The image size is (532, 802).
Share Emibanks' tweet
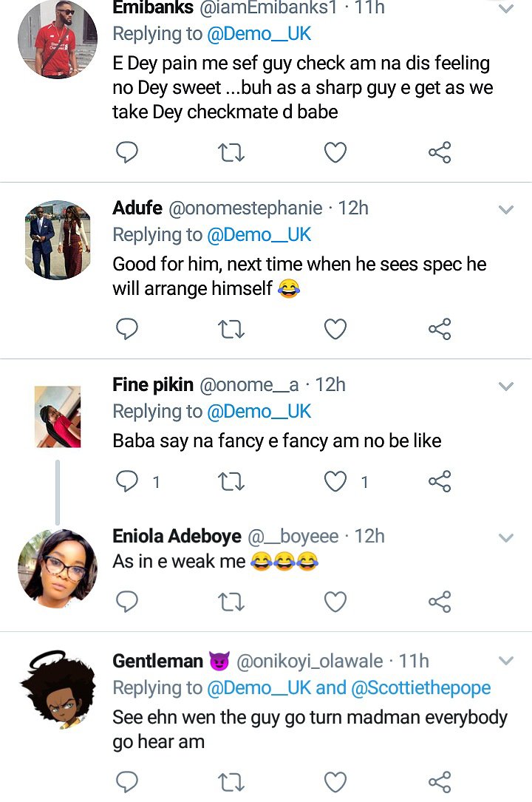[440, 152]
